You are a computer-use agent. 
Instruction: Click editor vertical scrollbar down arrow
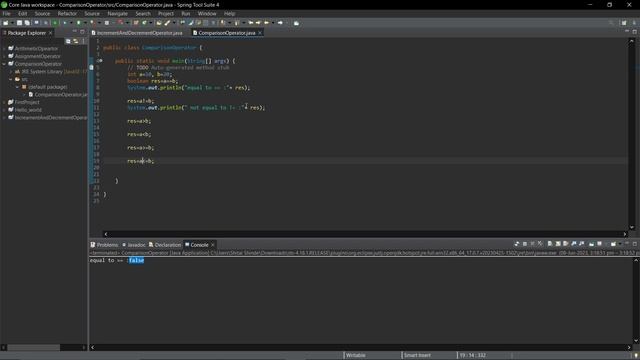pos(632,227)
